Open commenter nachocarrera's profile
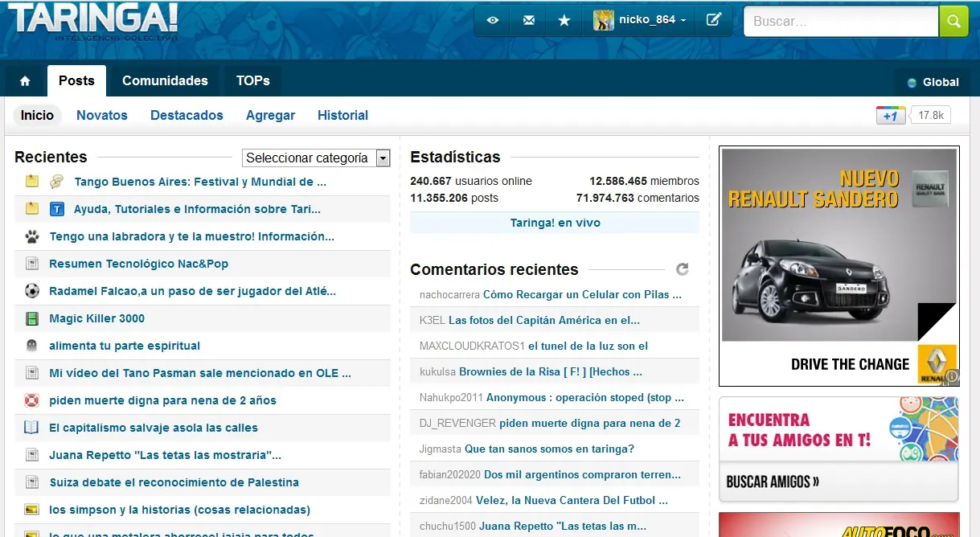The height and width of the screenshot is (537, 980). tap(449, 295)
